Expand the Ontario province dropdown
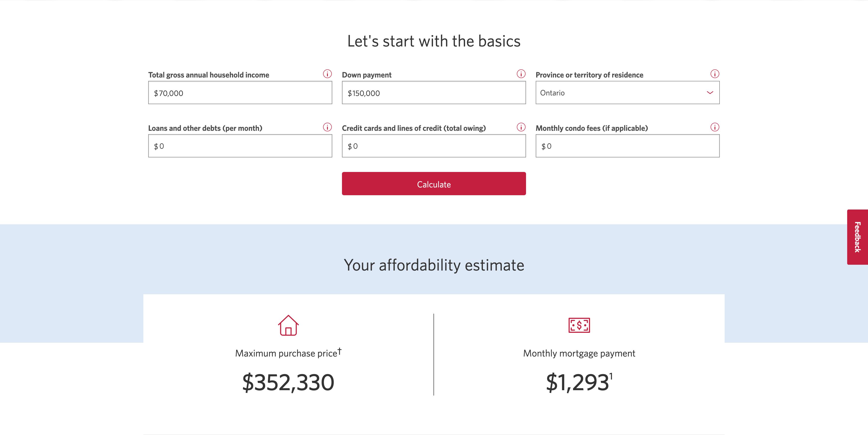This screenshot has height=435, width=868. coord(628,93)
